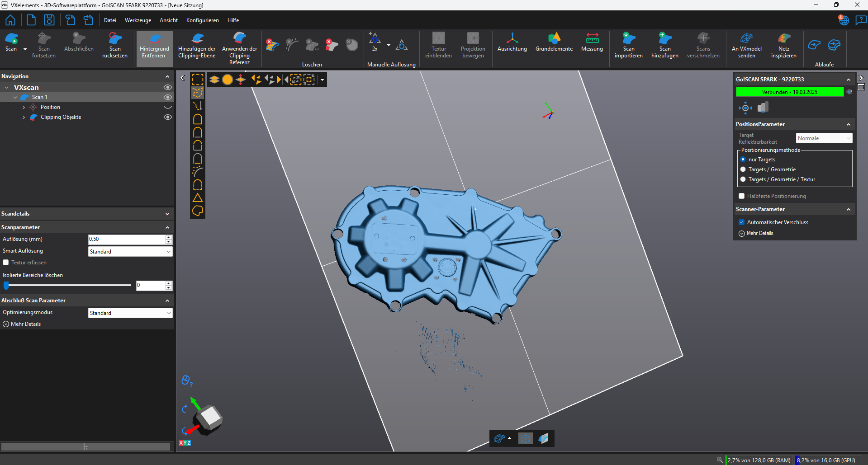The height and width of the screenshot is (465, 868).
Task: Expand the Position tree node
Action: pos(24,107)
